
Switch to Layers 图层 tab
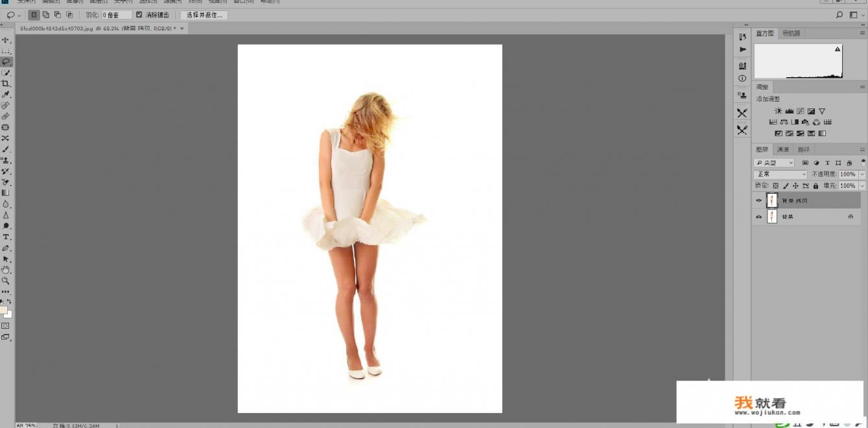(762, 149)
